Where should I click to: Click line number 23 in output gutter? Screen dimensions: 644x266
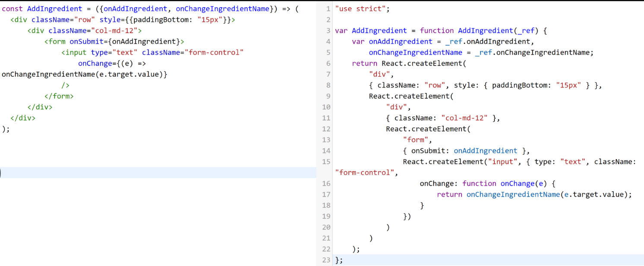coord(326,260)
